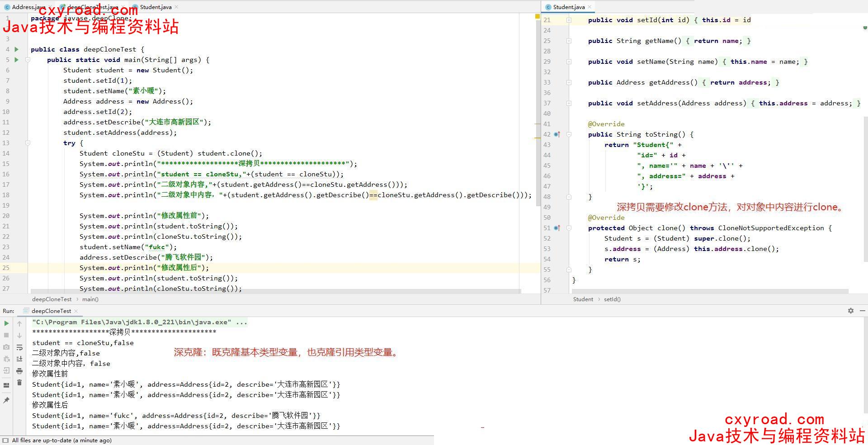This screenshot has height=445, width=868.
Task: Click the pin tab icon in Run panel
Action: 6,400
